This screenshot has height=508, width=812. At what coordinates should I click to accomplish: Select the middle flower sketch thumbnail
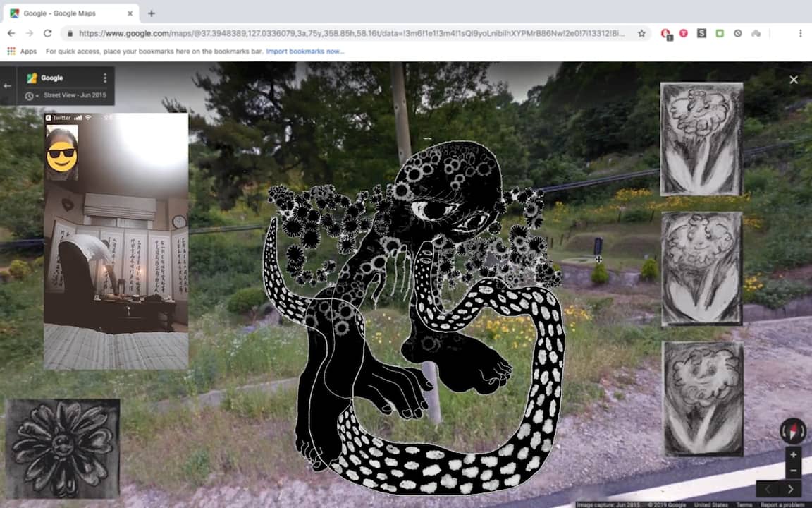click(x=702, y=269)
